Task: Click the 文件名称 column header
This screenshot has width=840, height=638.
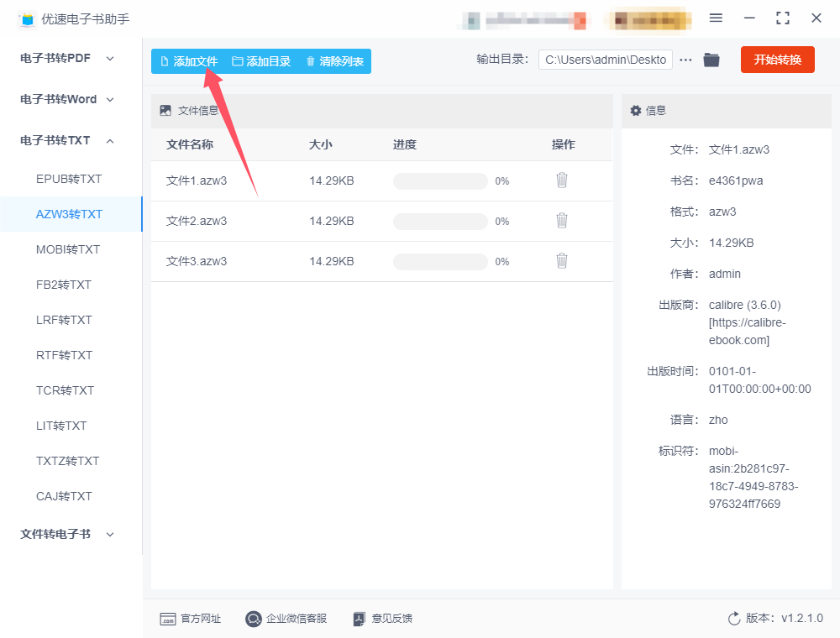Action: click(x=190, y=144)
